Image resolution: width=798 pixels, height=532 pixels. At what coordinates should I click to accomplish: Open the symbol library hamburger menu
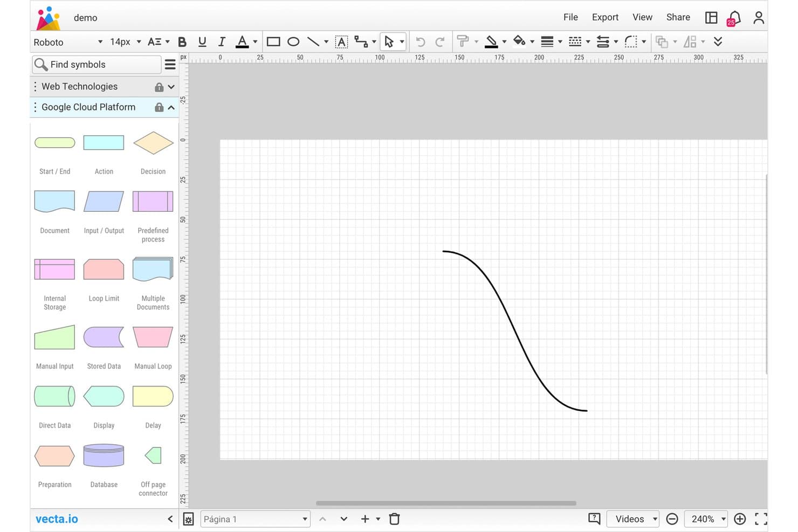coord(170,65)
